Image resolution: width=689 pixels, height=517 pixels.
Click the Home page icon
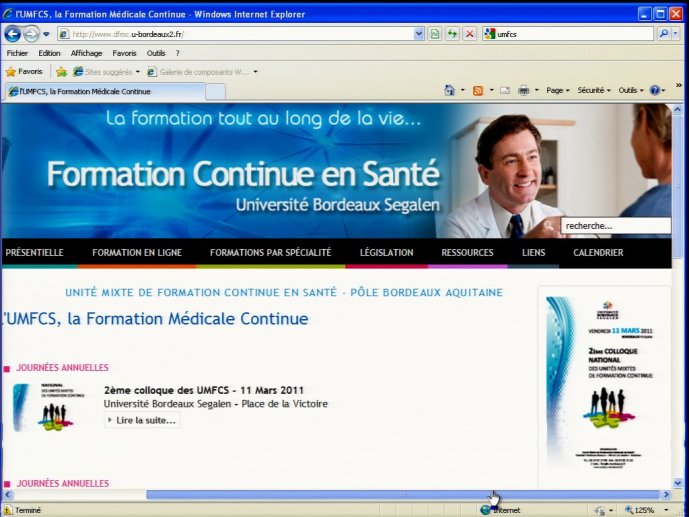[449, 90]
